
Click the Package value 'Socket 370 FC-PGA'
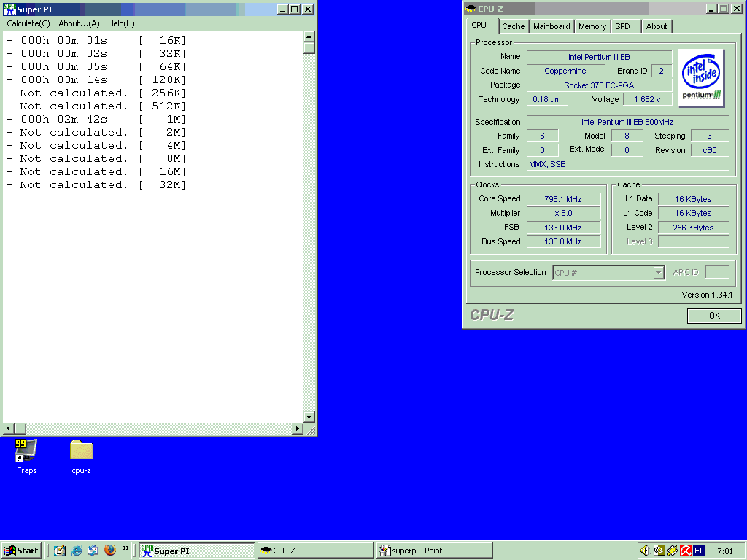pyautogui.click(x=599, y=85)
